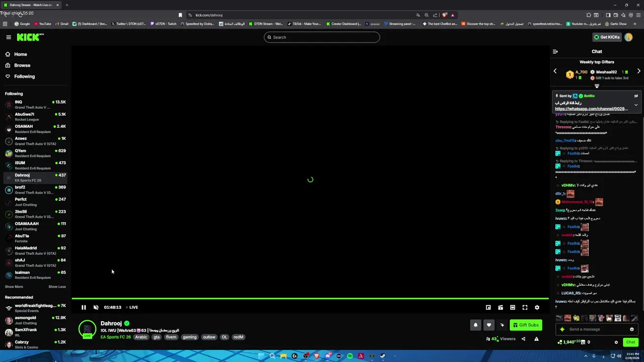Toggle theater mode
The height and width of the screenshot is (362, 644).
point(513,307)
